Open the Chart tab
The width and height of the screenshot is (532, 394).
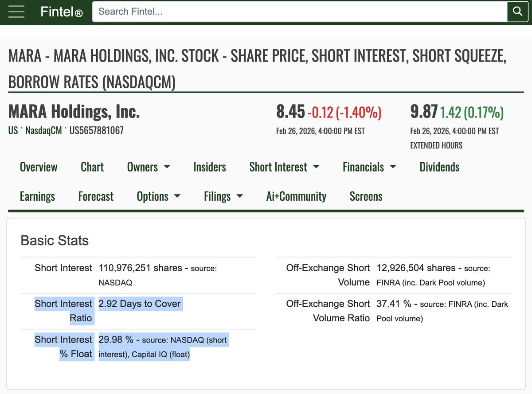(x=92, y=167)
